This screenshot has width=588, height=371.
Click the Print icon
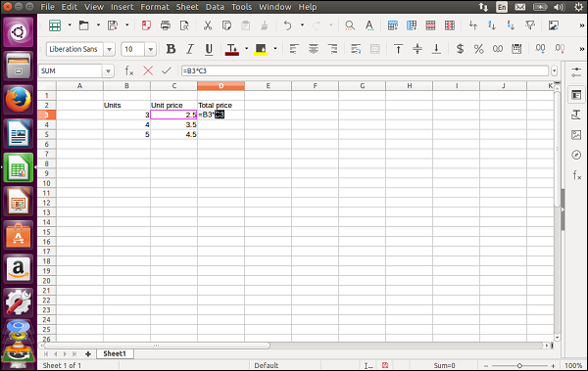pos(166,25)
